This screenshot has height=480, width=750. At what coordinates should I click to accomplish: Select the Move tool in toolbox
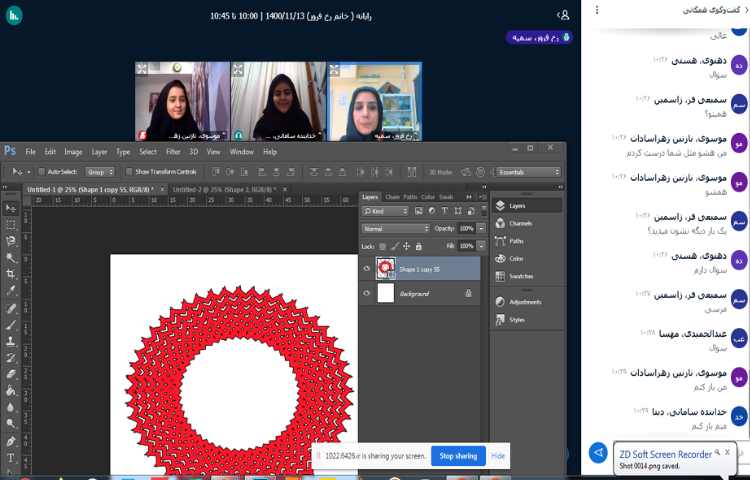10,209
